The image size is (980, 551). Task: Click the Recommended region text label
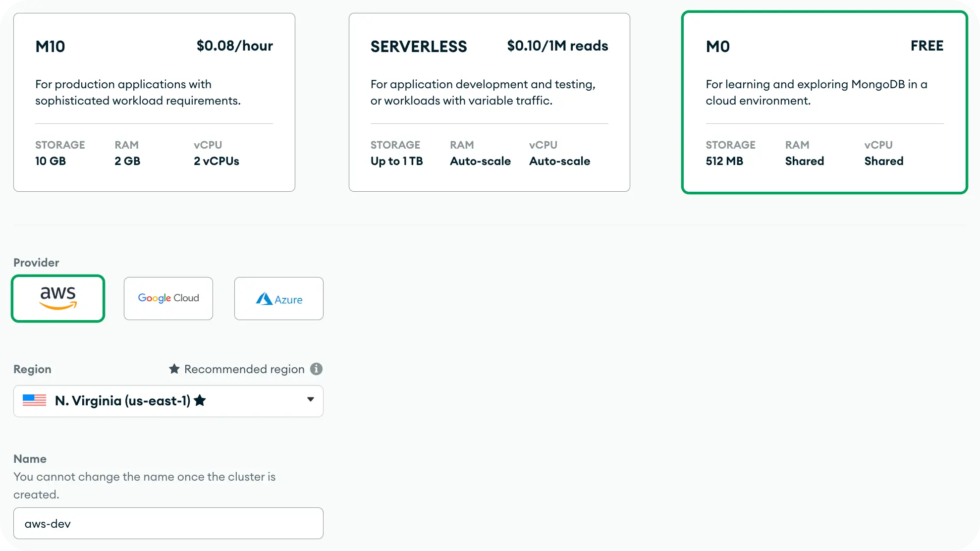tap(244, 369)
